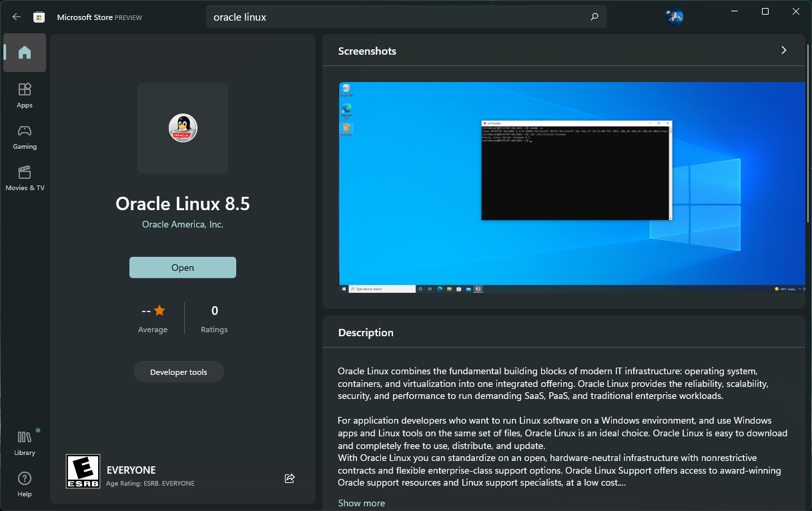The width and height of the screenshot is (812, 511).
Task: Click the share icon
Action: [x=290, y=478]
